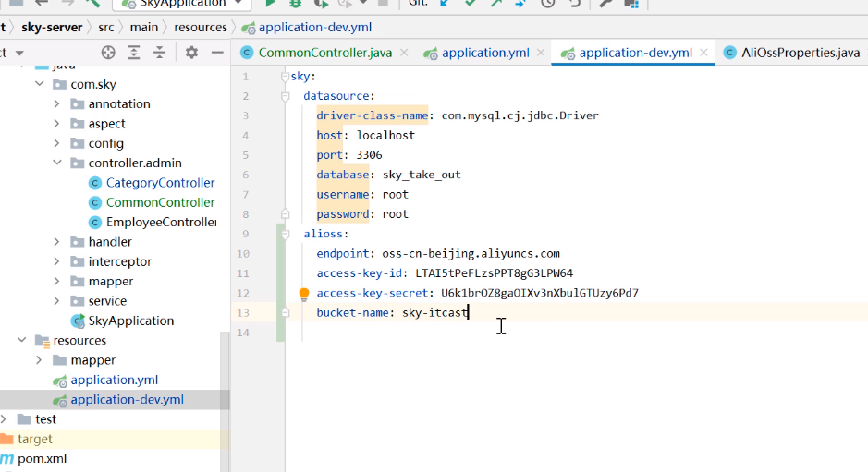The width and height of the screenshot is (868, 472).
Task: Collapse the resources folder
Action: 21,340
